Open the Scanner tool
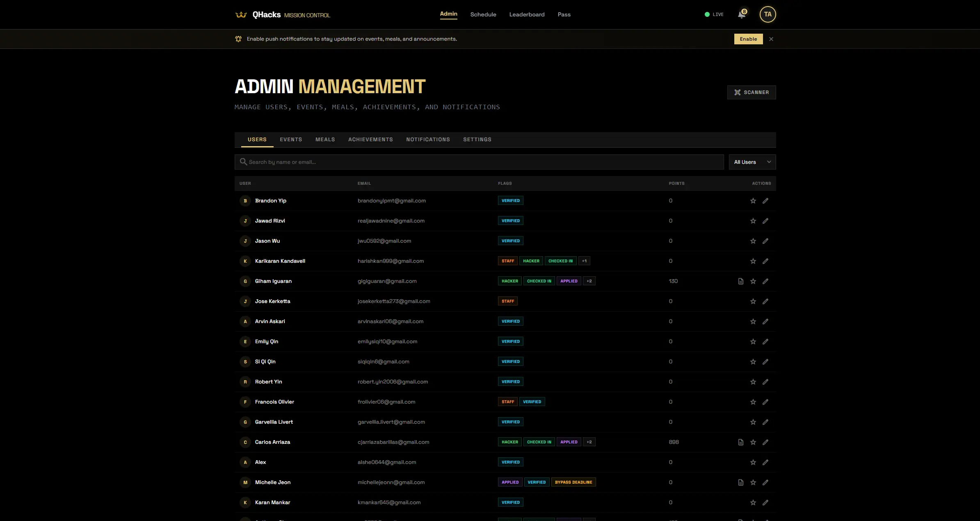Image resolution: width=980 pixels, height=521 pixels. [751, 92]
